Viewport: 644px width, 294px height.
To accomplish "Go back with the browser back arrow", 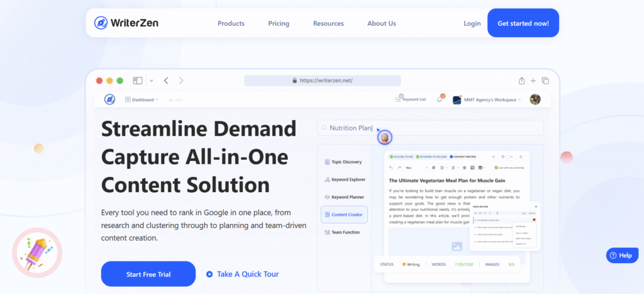I will click(x=166, y=81).
